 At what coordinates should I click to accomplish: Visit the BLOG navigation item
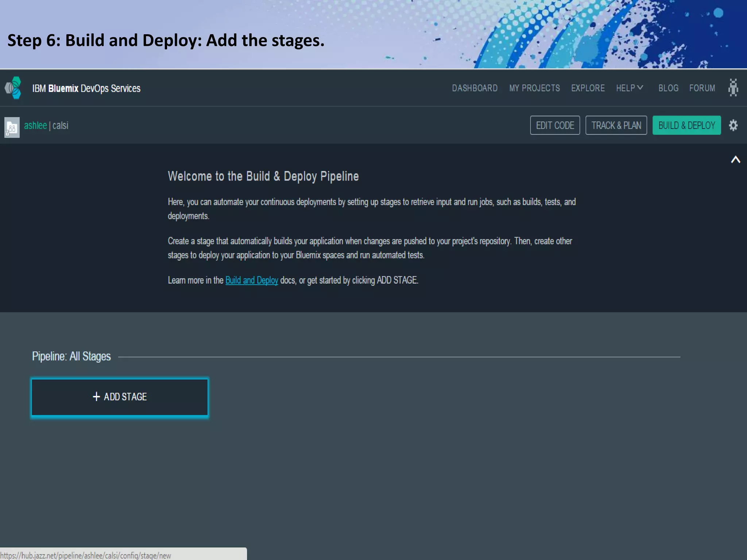click(x=668, y=88)
